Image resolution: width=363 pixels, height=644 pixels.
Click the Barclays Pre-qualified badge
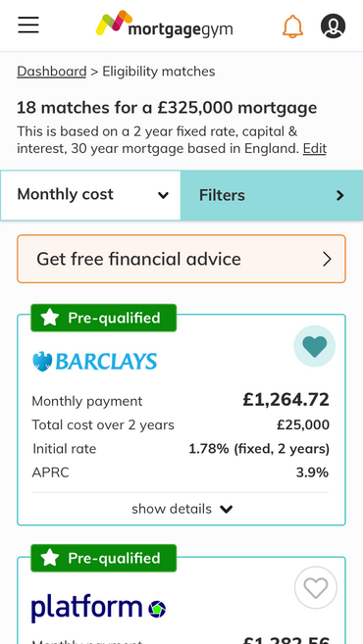click(x=104, y=318)
